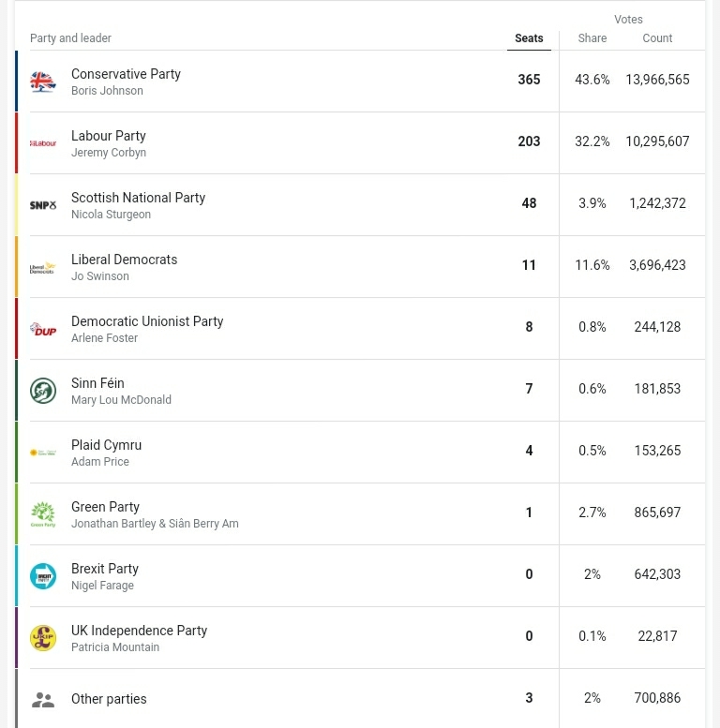Click the Liberal Democrats vote count 3,696,423

click(657, 265)
